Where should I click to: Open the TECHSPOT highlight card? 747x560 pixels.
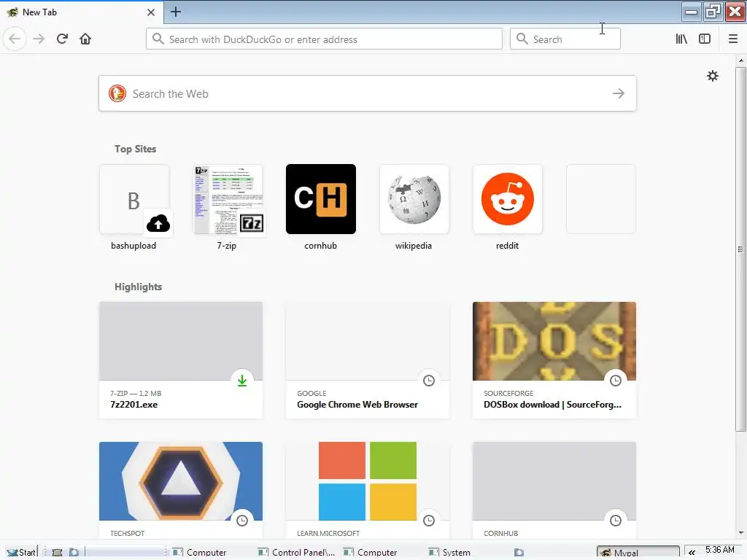(181, 491)
